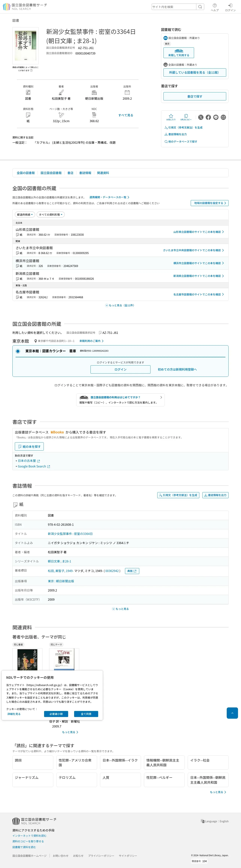Click the calendar icon above 2009.2
241x868 pixels.
(127, 92)
